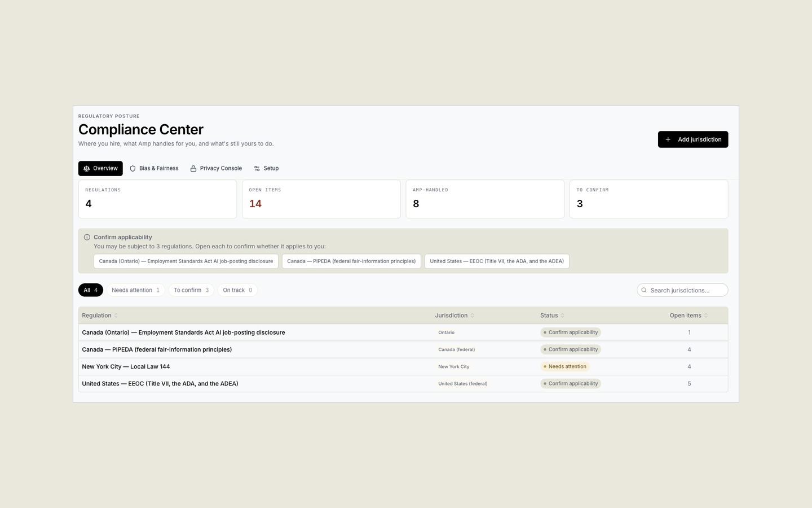
Task: Filter list by Needs attention
Action: pos(135,290)
